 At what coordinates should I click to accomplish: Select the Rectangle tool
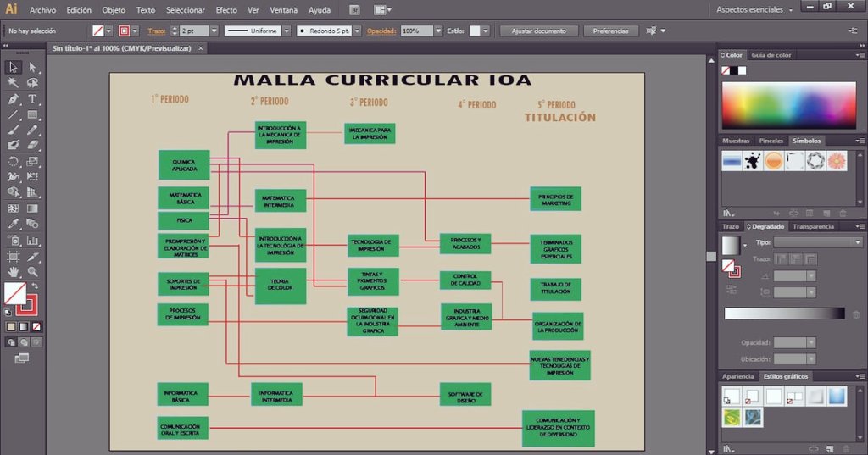(33, 114)
